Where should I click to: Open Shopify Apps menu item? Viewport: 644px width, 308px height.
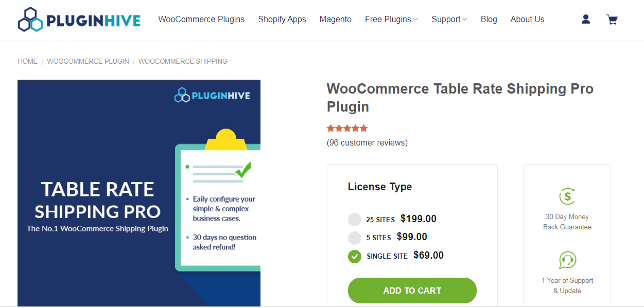coord(282,20)
